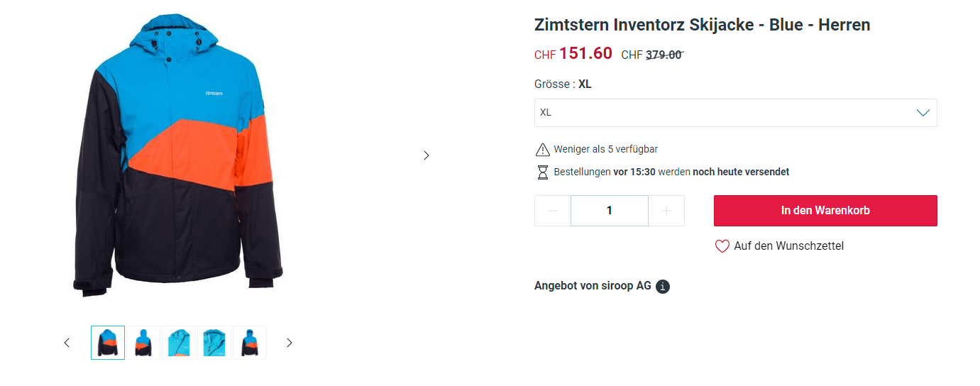Image resolution: width=980 pixels, height=386 pixels.
Task: Decrease quantity with the minus button
Action: tap(553, 211)
